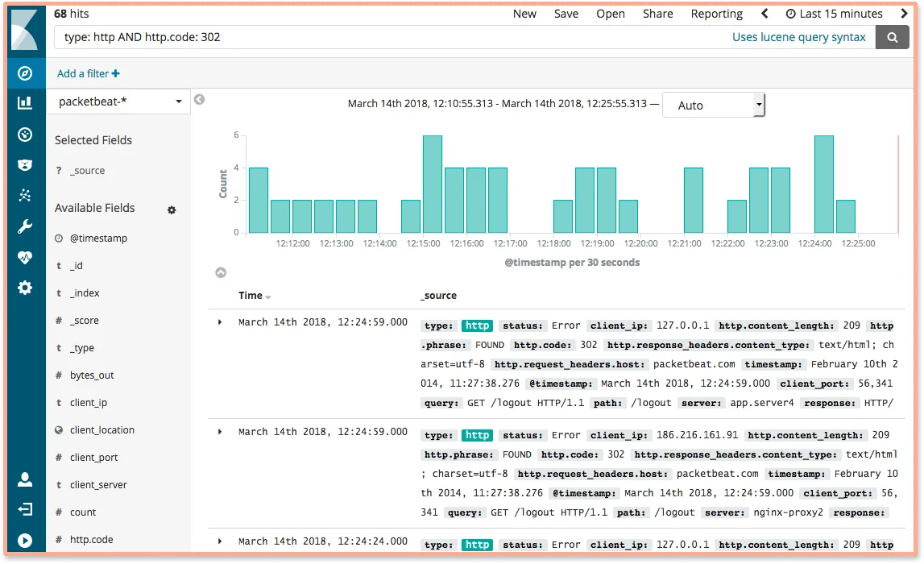Open the Uses lucene query syntax link
This screenshot has width=924, height=564.
[799, 37]
